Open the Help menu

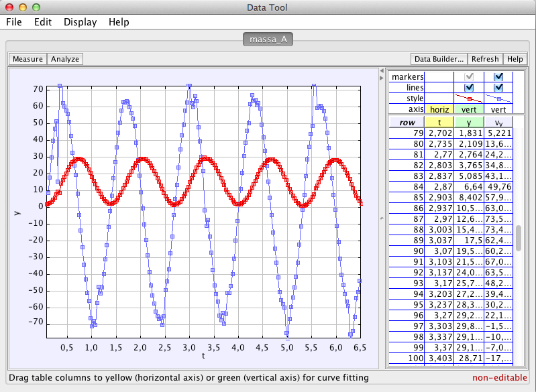(119, 22)
